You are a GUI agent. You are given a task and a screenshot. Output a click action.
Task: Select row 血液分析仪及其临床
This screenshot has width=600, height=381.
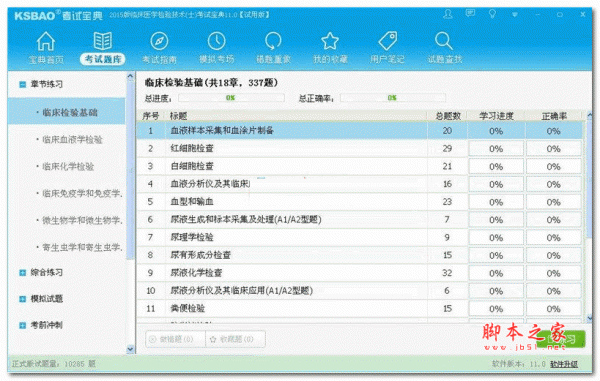point(360,184)
